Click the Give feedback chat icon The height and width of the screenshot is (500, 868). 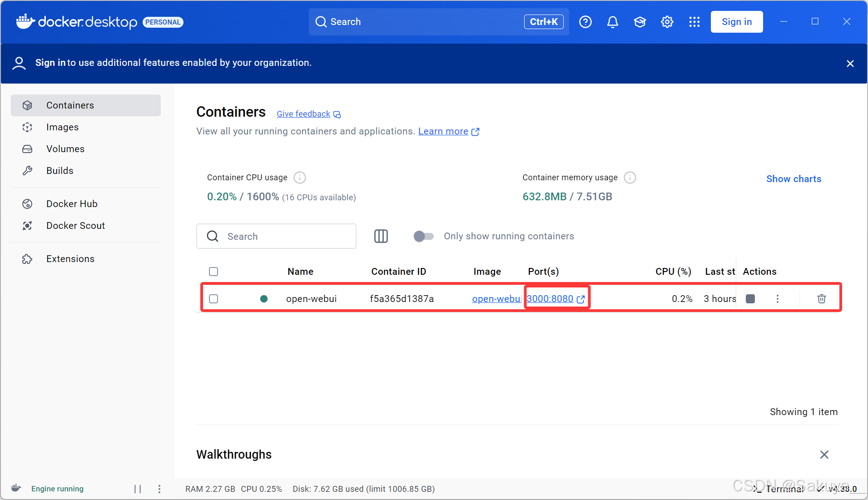pos(337,114)
